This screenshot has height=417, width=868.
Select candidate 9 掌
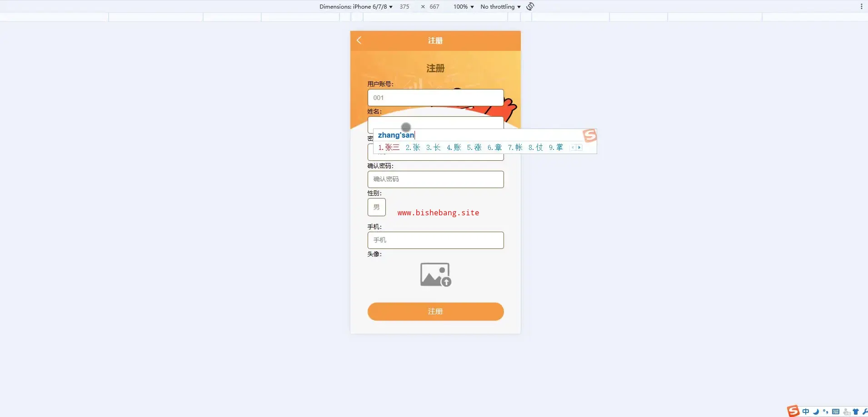pos(556,148)
